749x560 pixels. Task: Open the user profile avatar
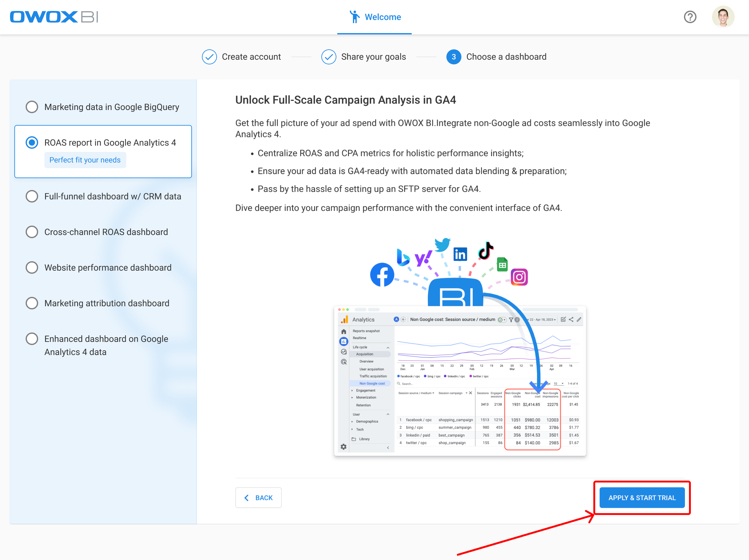723,17
